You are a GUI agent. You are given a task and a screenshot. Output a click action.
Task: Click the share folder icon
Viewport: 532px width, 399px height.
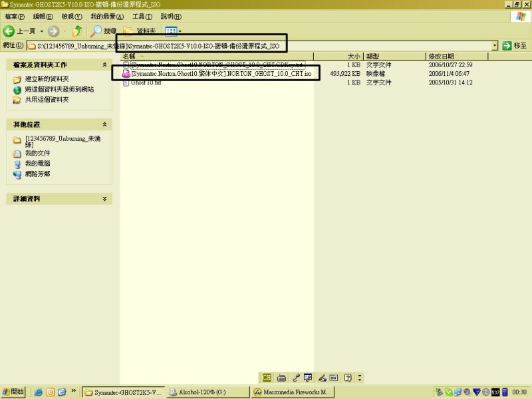pos(17,100)
